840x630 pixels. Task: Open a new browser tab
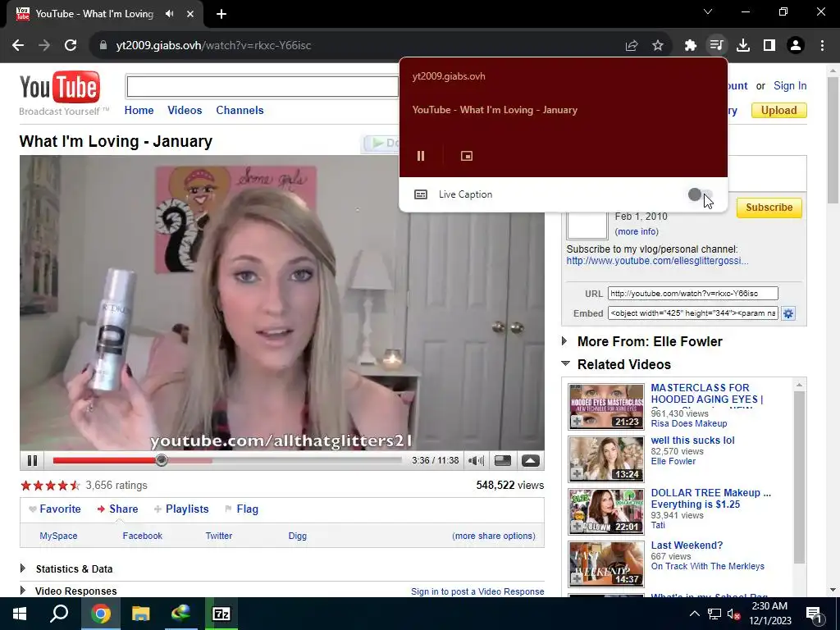click(221, 14)
